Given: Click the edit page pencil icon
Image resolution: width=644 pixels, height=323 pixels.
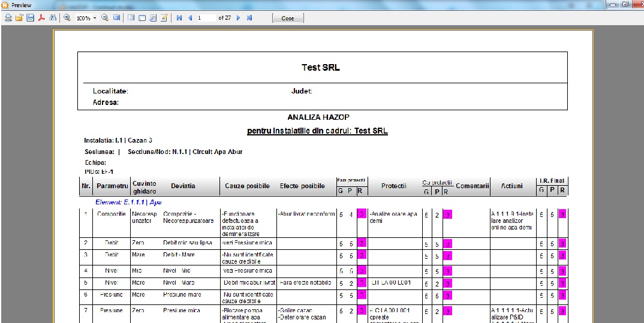Looking at the screenshot, I should point(164,18).
